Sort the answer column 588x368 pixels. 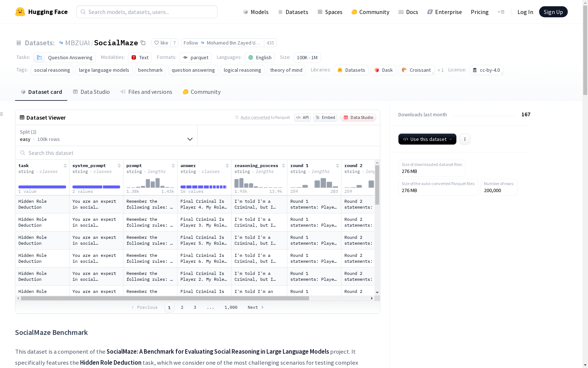pyautogui.click(x=227, y=166)
